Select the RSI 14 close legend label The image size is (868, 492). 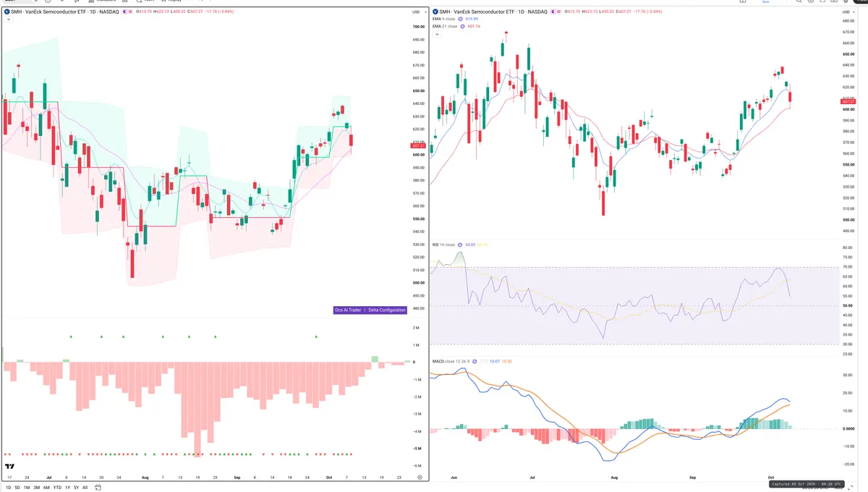pyautogui.click(x=444, y=245)
